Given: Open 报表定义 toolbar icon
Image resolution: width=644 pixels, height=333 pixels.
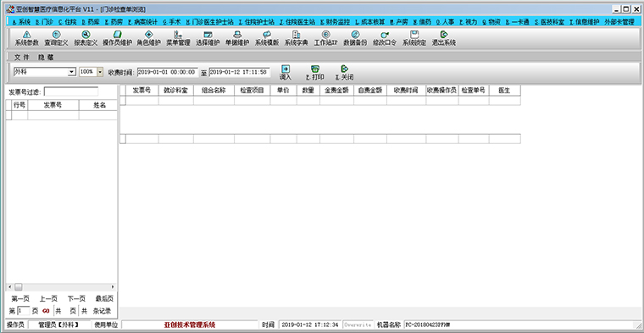Looking at the screenshot, I should (x=86, y=39).
